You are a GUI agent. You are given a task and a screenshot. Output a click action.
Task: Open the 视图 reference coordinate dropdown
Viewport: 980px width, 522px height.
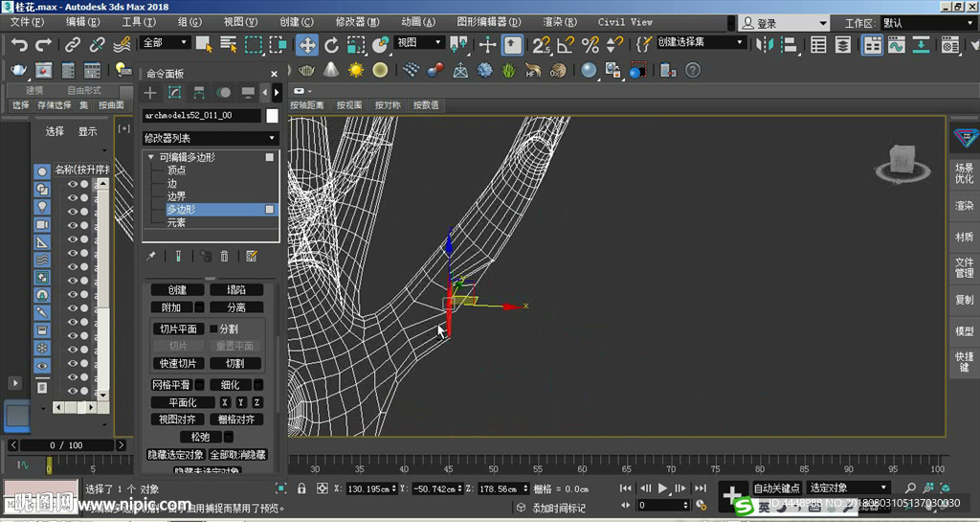click(x=419, y=42)
